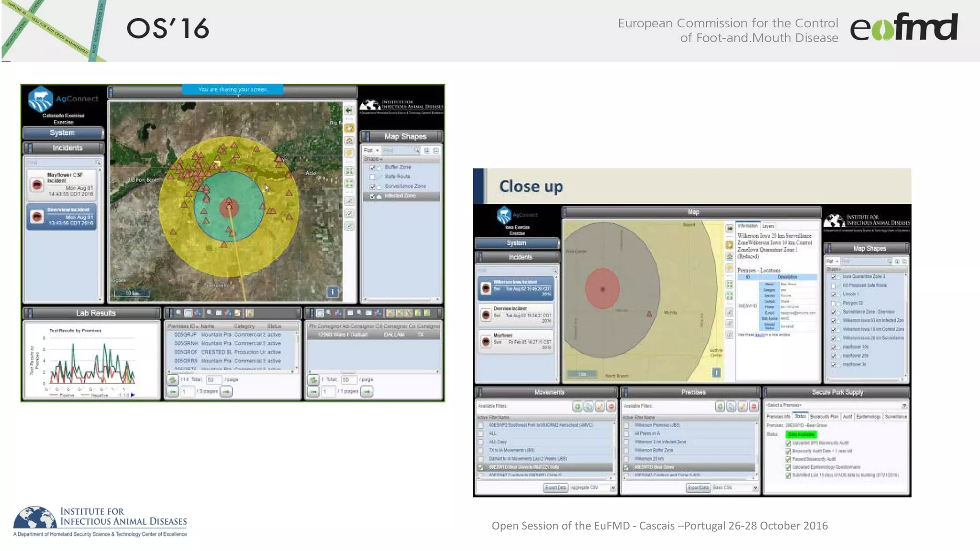
Task: Click the System button in left screenshot
Action: 63,133
